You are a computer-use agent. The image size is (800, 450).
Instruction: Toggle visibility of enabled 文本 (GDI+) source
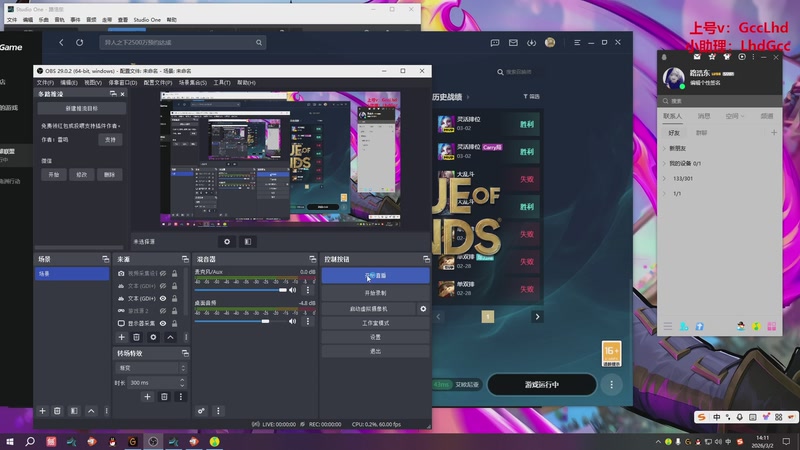click(x=163, y=298)
